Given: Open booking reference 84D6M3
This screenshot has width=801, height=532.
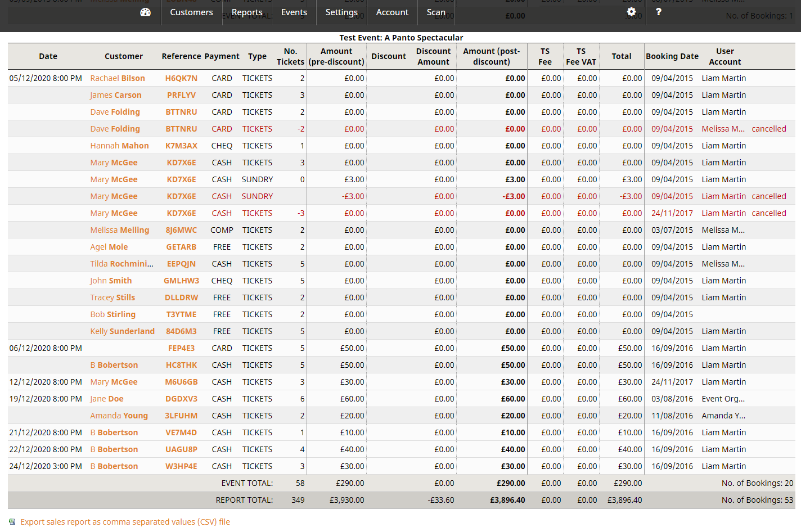Looking at the screenshot, I should coord(181,331).
